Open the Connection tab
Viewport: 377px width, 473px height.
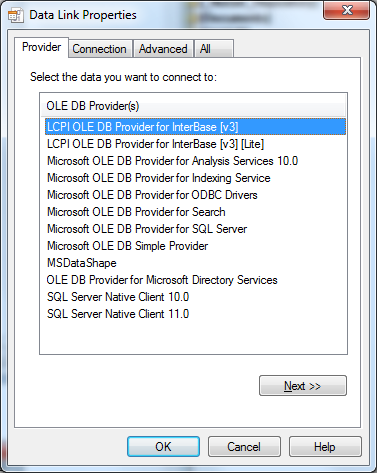(x=99, y=49)
